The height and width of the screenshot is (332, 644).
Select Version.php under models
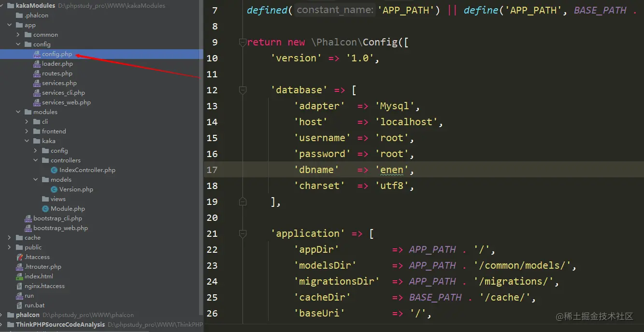(101, 189)
